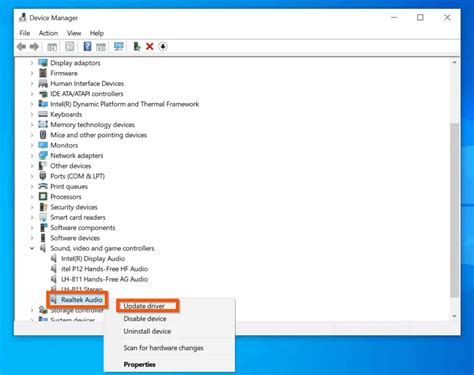The height and width of the screenshot is (375, 474).
Task: Click the Smart card readers icon
Action: tap(43, 217)
